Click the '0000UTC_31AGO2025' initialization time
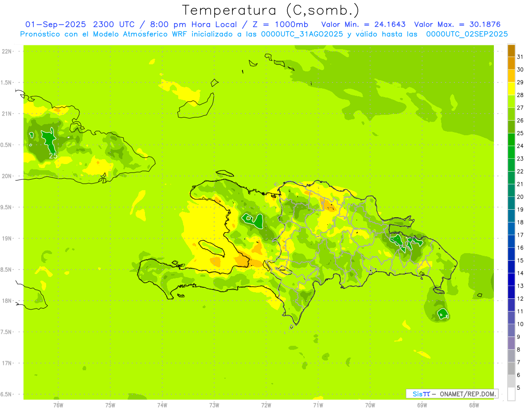This screenshot has width=532, height=411. 302,34
